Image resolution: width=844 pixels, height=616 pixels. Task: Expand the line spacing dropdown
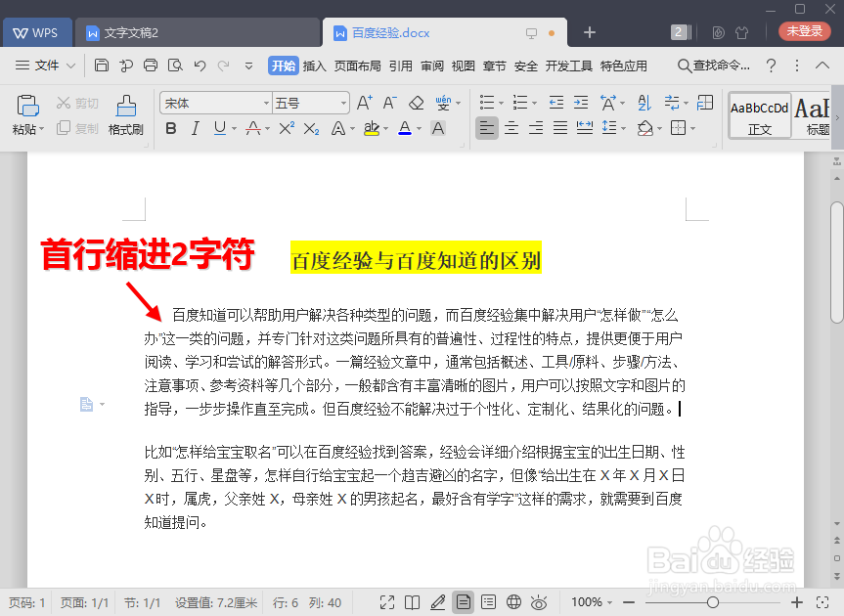click(x=623, y=129)
